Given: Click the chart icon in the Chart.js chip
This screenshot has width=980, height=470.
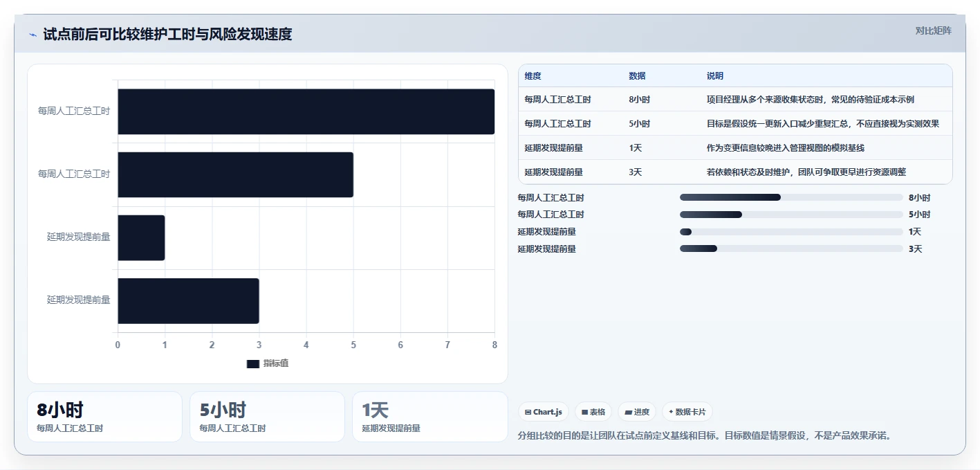Looking at the screenshot, I should point(528,412).
